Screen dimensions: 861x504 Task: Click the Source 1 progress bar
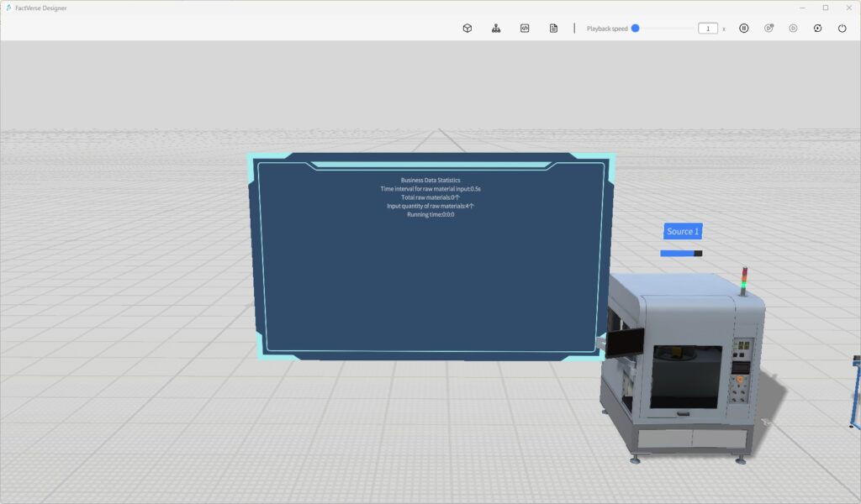[x=681, y=253]
